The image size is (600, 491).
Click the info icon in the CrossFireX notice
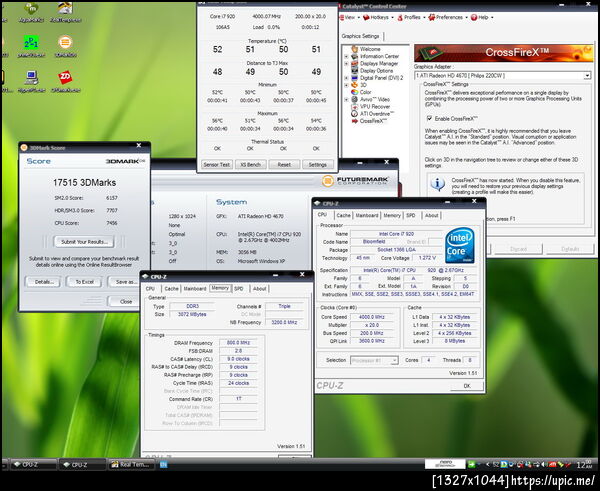pyautogui.click(x=438, y=184)
